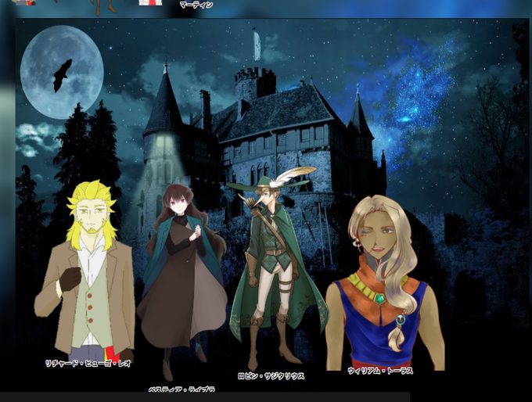Click the マーティン name label
This screenshot has height=402, width=532.
(196, 5)
